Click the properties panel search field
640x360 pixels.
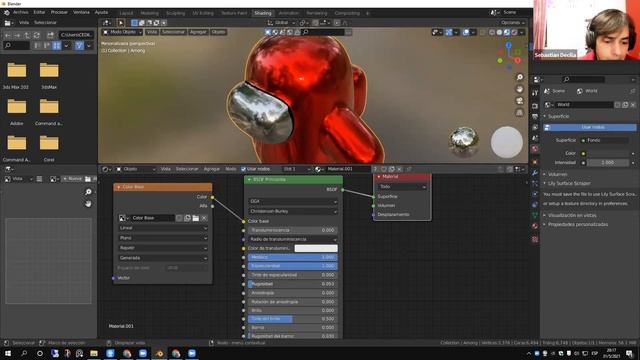coord(584,80)
